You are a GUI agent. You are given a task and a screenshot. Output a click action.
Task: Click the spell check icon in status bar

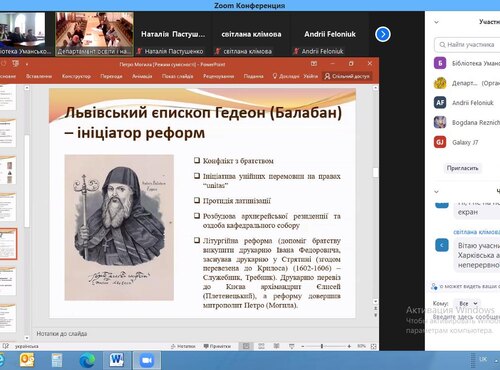5,346
